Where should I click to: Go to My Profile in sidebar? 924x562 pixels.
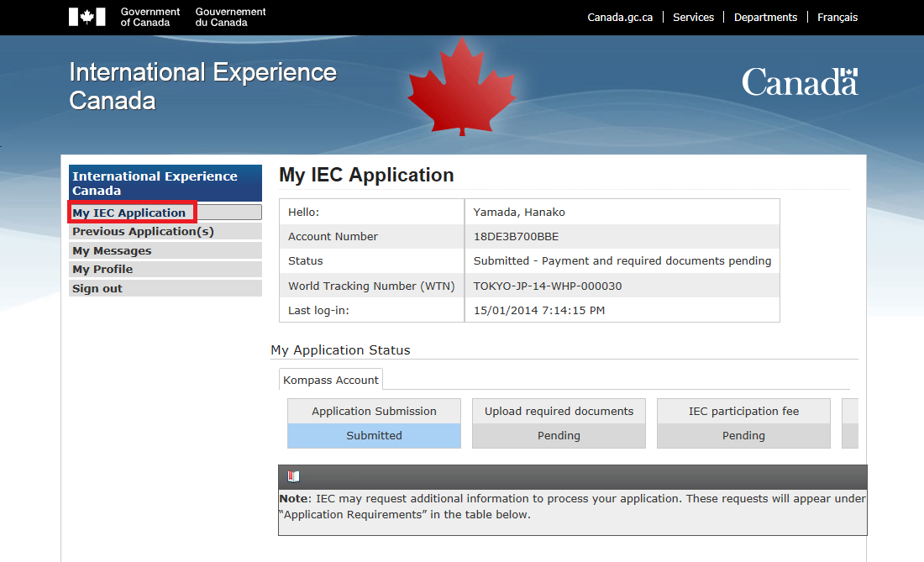pyautogui.click(x=165, y=269)
